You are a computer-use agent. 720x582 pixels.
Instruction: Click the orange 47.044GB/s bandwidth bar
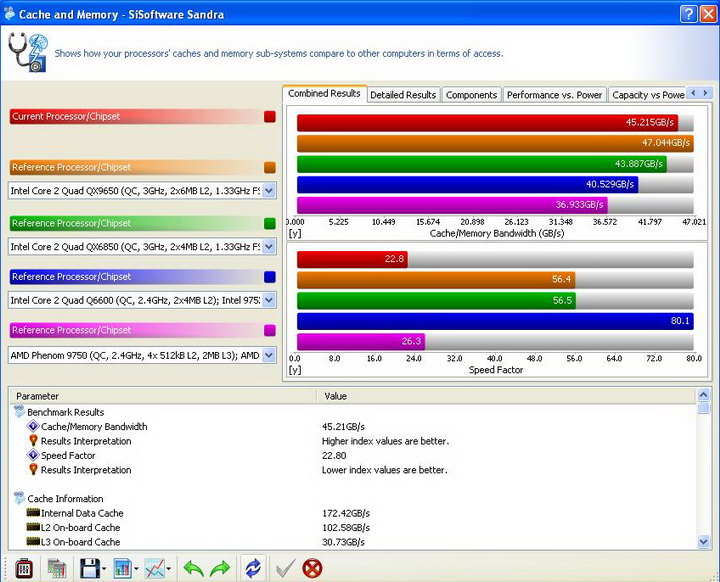click(495, 143)
